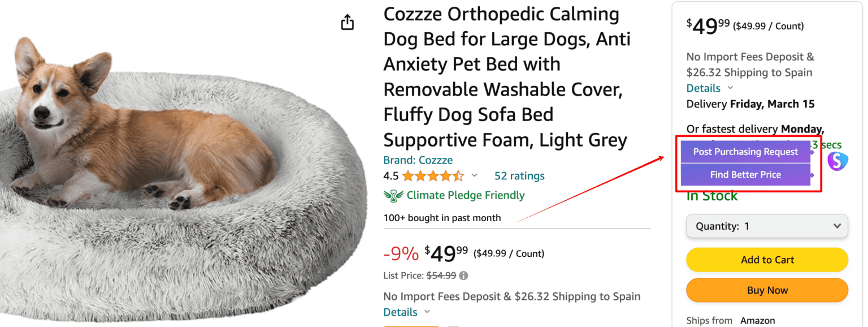The height and width of the screenshot is (327, 868).
Task: Open the 52 ratings link
Action: (x=518, y=176)
